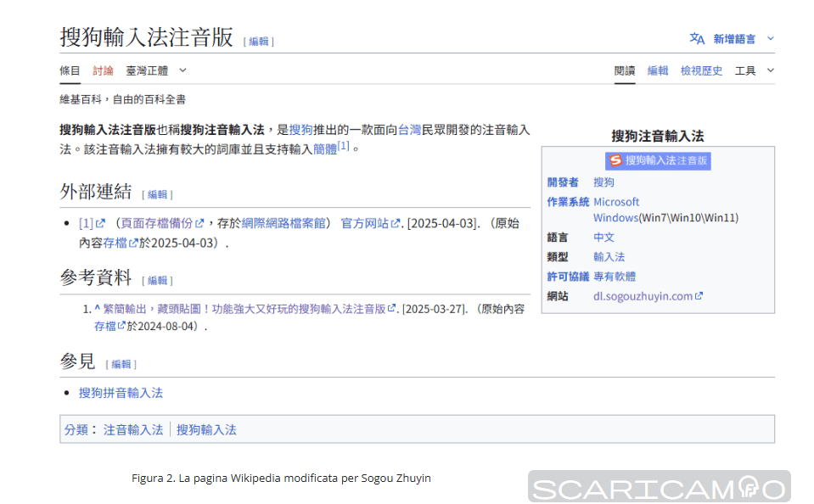Open the 分類 categories link

pos(76,430)
